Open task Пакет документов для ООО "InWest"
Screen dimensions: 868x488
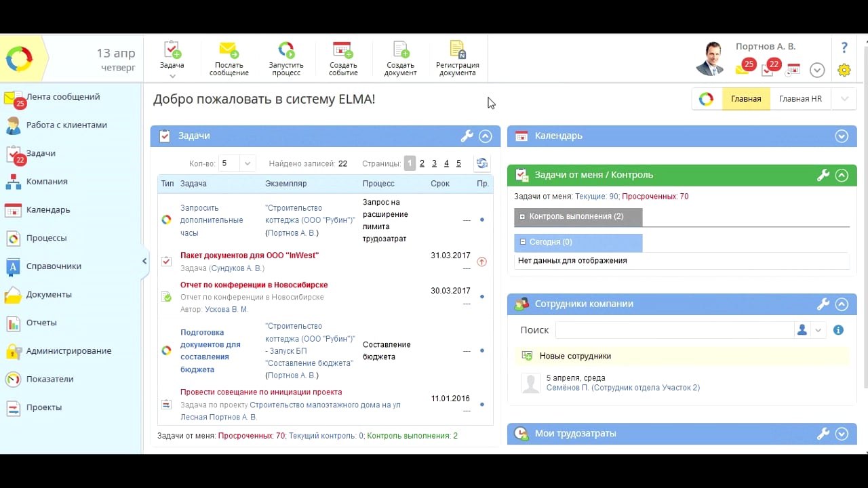point(250,256)
